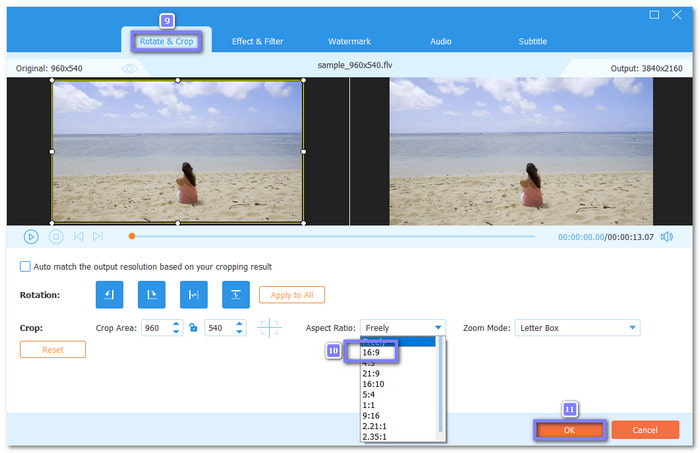Center the crop area with crosshair icon
Image resolution: width=700 pixels, height=453 pixels.
coord(269,328)
